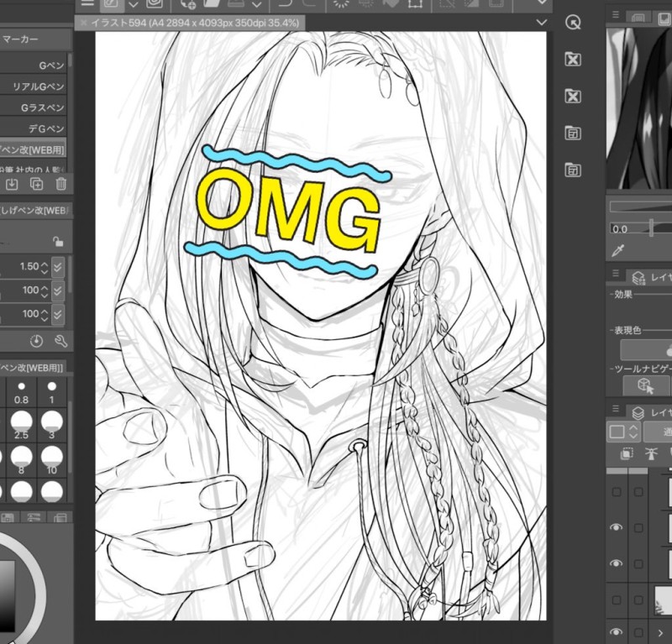Select the Gペン sub tool

34,65
